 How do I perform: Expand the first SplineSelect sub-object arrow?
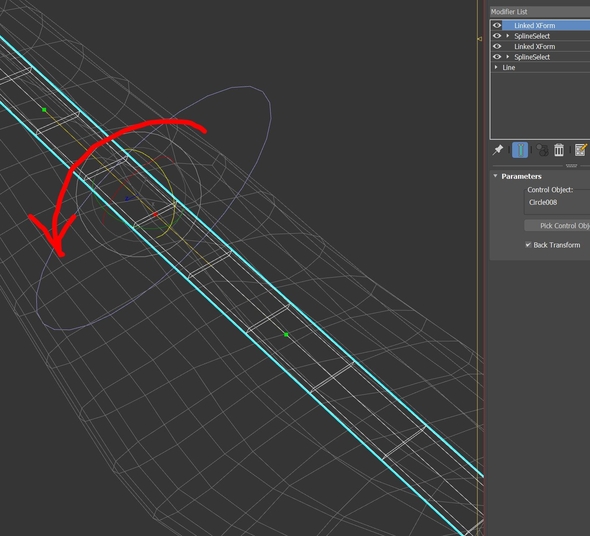coord(508,36)
